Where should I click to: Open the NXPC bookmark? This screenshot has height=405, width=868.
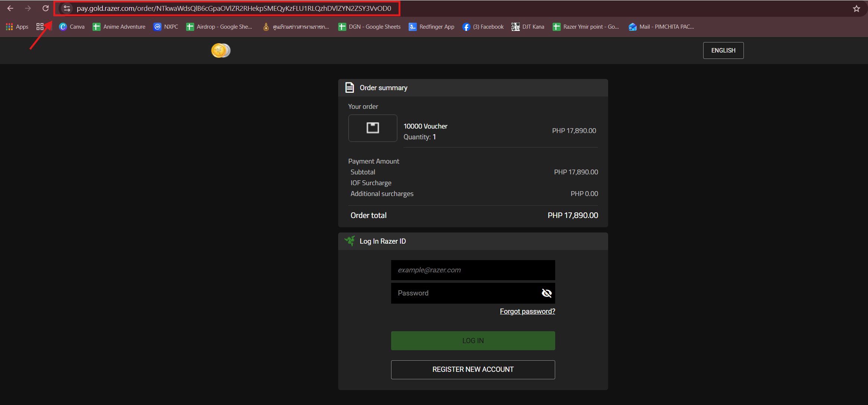pos(166,27)
